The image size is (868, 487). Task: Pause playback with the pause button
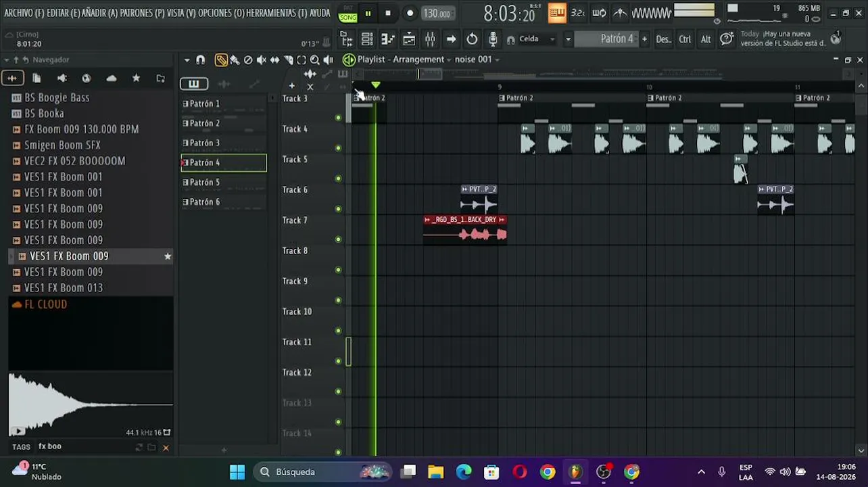pos(368,14)
